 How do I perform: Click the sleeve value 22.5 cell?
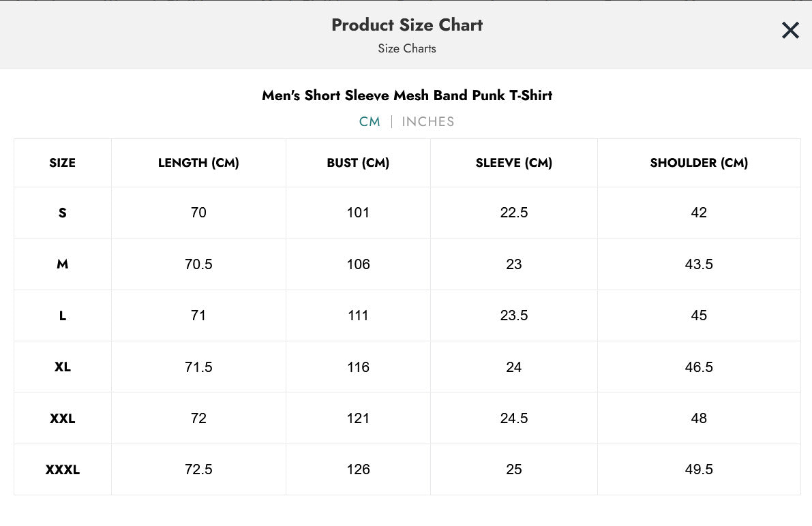(514, 213)
